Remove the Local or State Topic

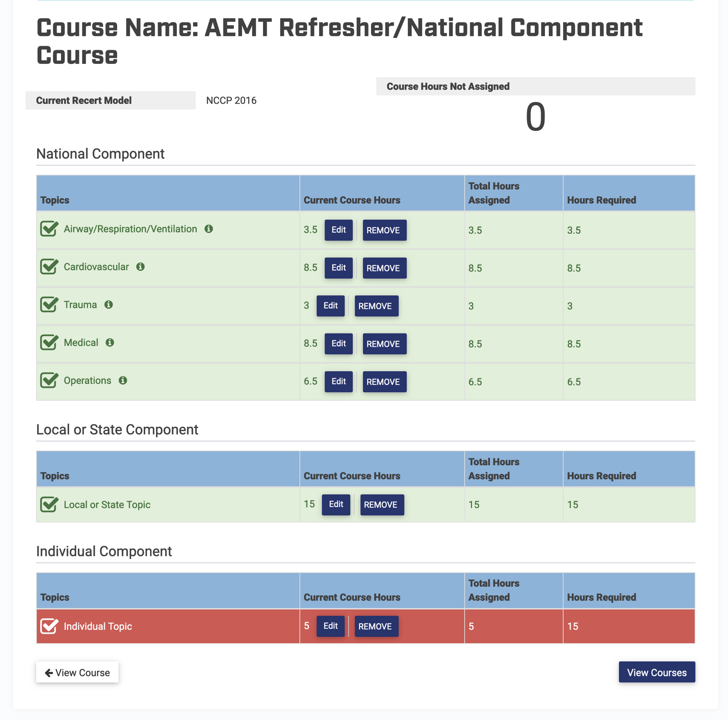click(382, 504)
